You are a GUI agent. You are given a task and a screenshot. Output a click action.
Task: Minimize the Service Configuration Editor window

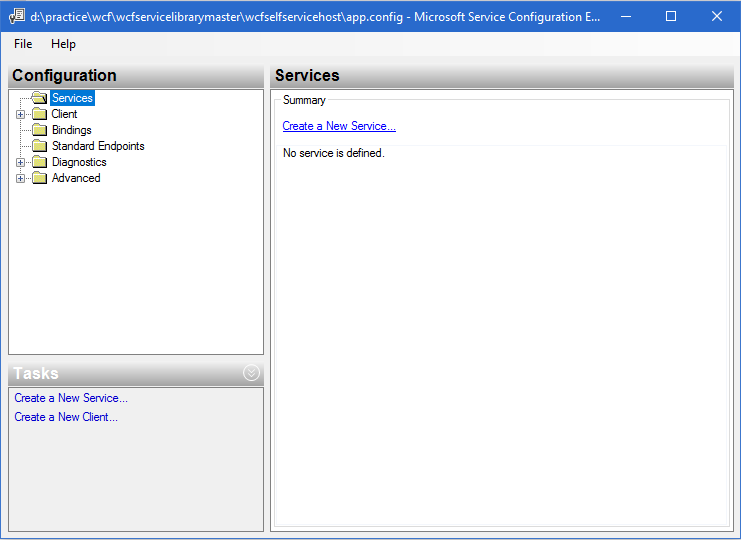pos(626,17)
